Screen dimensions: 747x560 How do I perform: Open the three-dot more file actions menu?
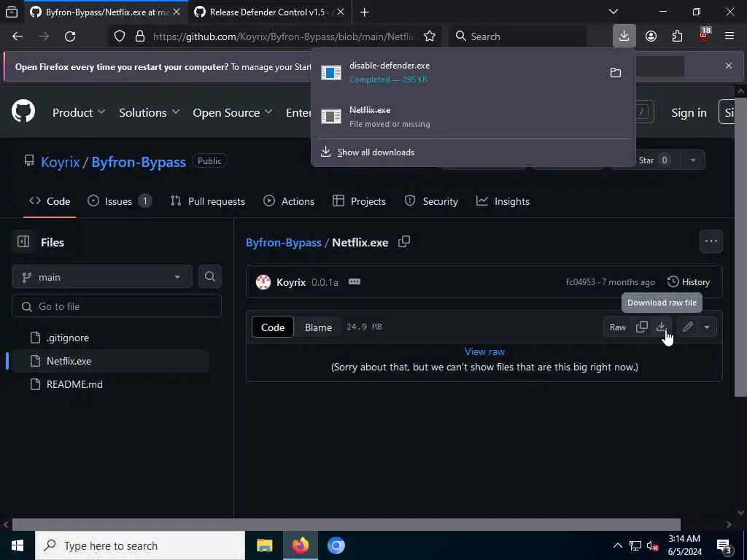pyautogui.click(x=711, y=241)
